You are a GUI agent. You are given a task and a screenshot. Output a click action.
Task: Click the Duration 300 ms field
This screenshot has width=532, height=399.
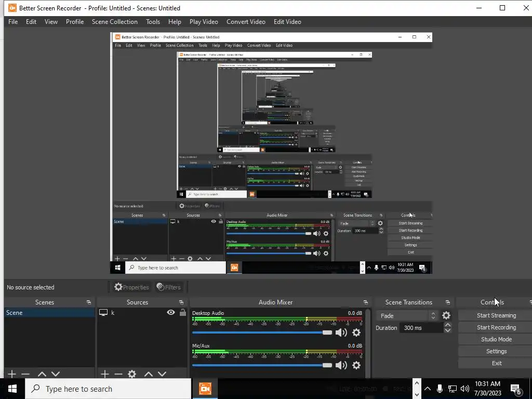pyautogui.click(x=422, y=328)
